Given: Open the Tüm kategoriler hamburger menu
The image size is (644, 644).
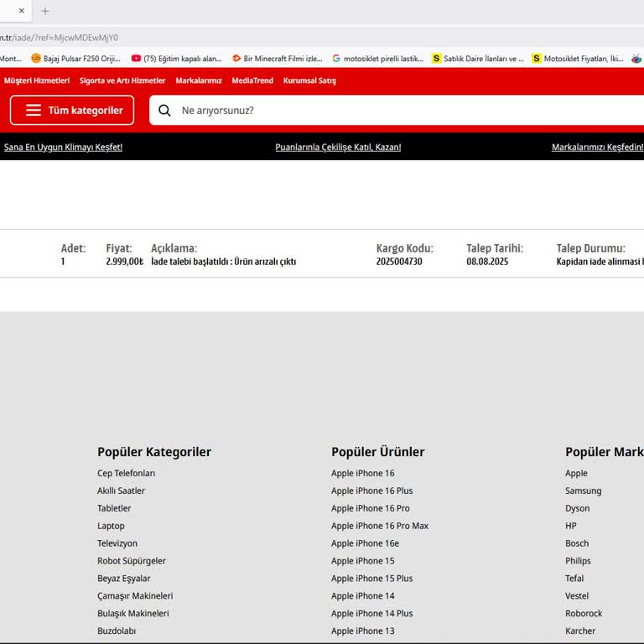Looking at the screenshot, I should (x=72, y=111).
